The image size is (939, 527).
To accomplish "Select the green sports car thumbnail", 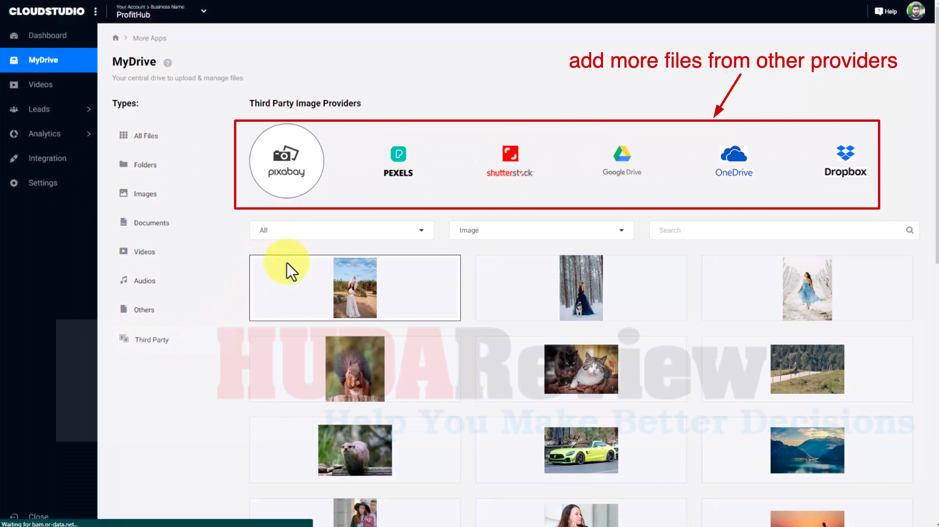I will point(581,451).
